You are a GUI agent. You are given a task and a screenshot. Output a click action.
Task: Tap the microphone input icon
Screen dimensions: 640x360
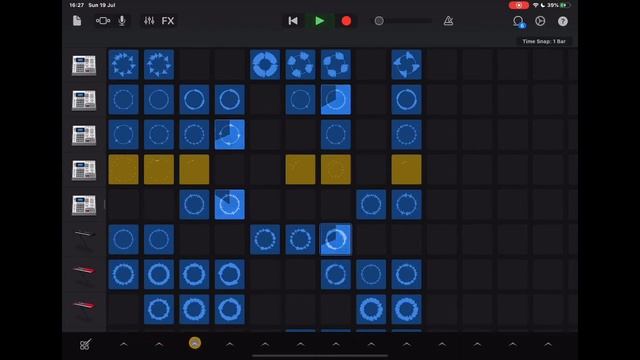(122, 21)
